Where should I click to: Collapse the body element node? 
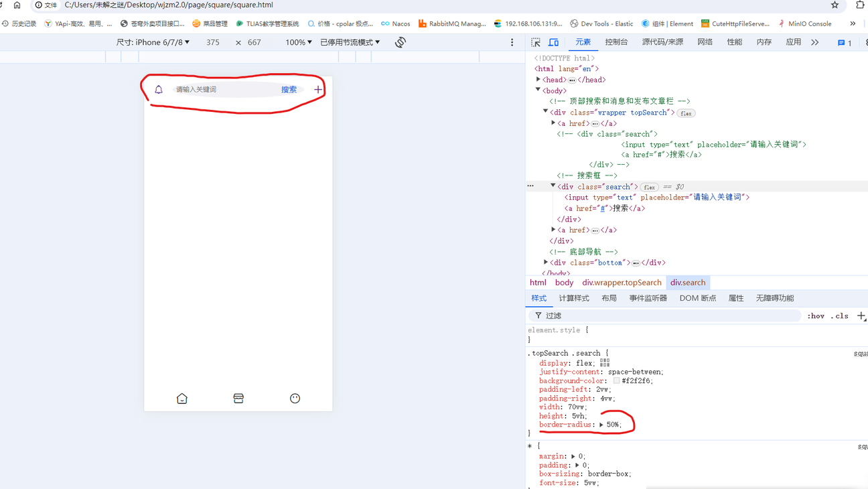[538, 90]
